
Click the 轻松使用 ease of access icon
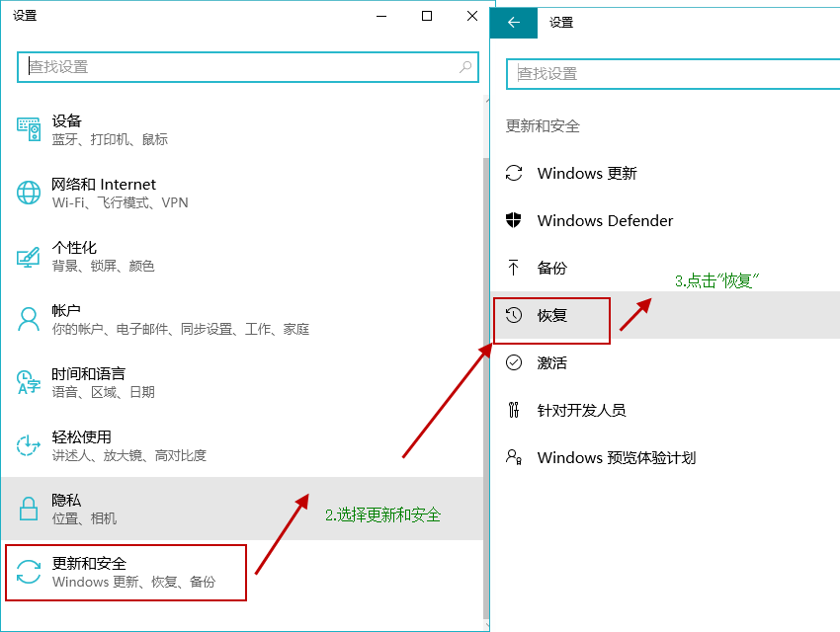[29, 445]
